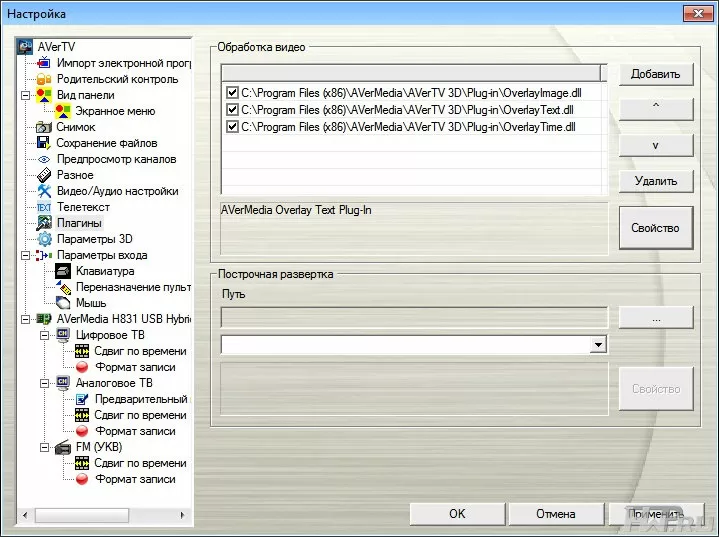The image size is (719, 537).
Task: Click the Клавиатура keyboard icon
Action: coord(63,271)
